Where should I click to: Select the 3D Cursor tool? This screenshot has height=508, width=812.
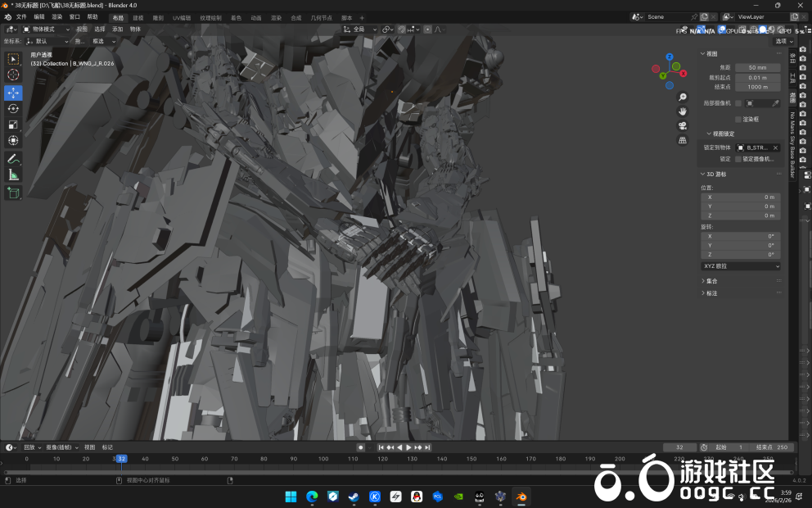(x=13, y=75)
